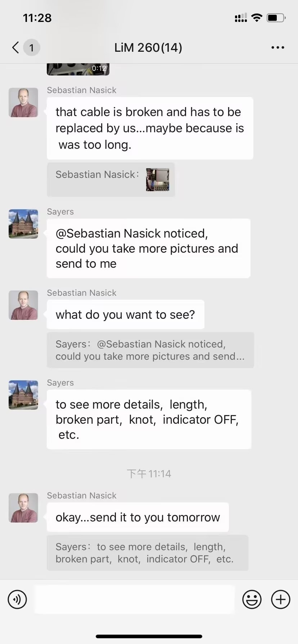Open quoted image thumbnail from Sebastian Nasick
298x644 pixels.
(x=158, y=179)
